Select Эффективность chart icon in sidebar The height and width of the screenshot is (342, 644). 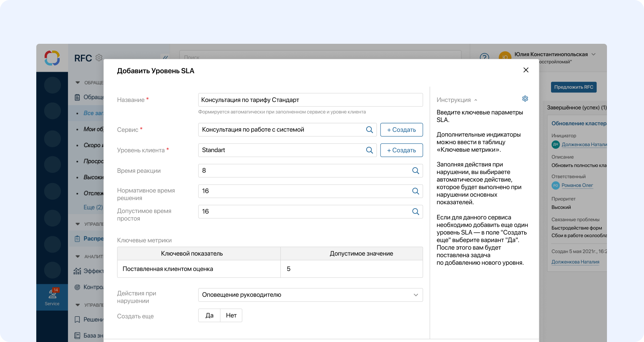pos(77,271)
